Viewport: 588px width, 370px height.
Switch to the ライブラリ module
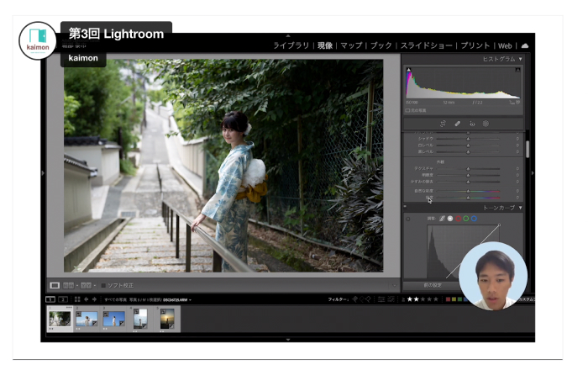(291, 45)
